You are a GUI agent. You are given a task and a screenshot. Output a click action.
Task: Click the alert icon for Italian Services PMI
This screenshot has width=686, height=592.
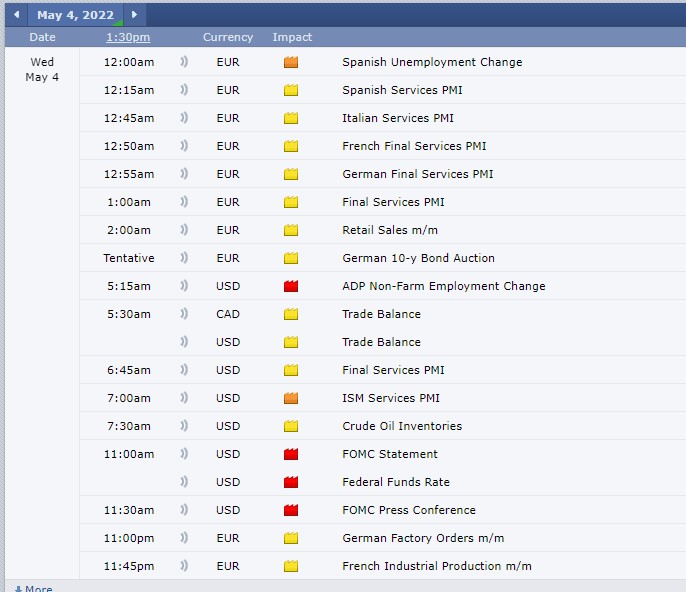point(184,118)
